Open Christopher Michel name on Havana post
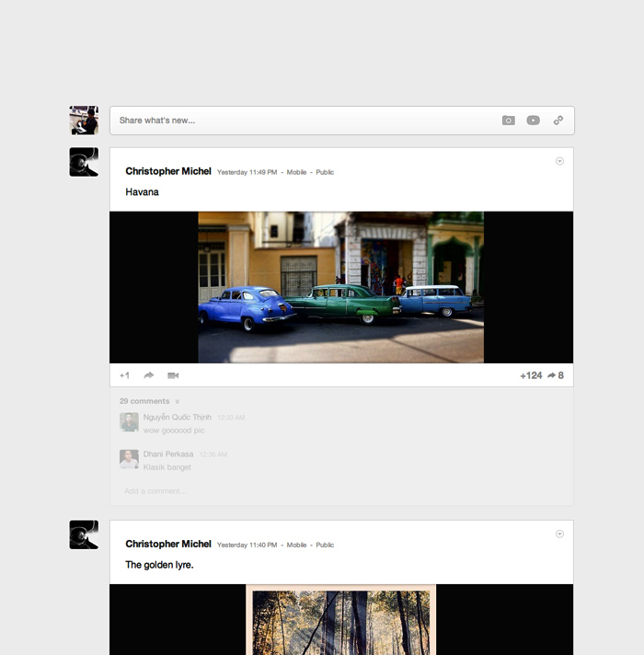 click(x=168, y=171)
